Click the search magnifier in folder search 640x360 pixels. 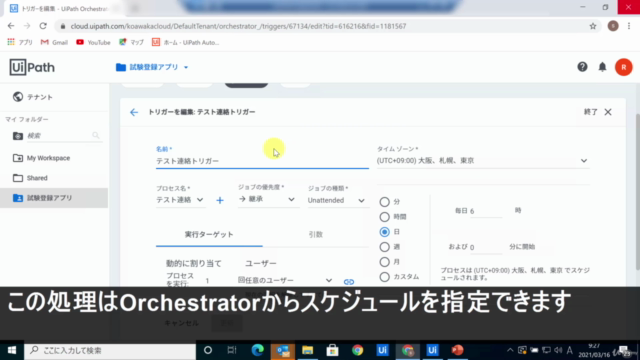point(96,136)
